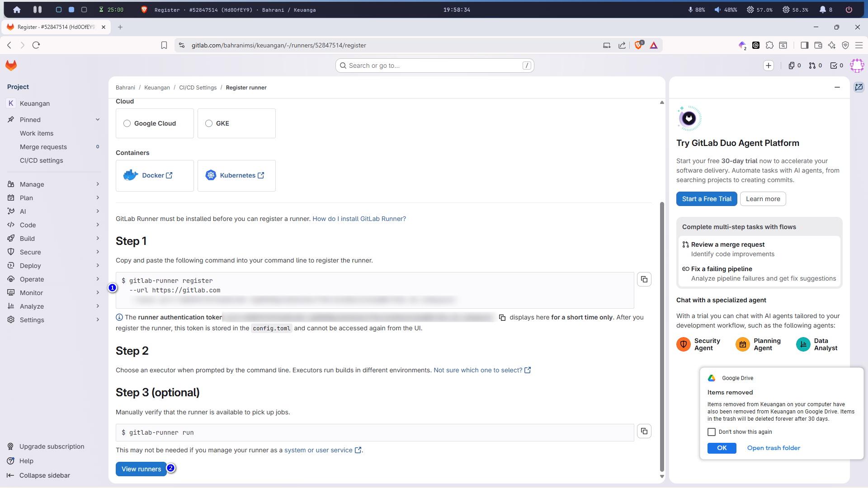Screen dimensions: 868x488
Task: Click the home icon in the top bar
Action: [17, 9]
